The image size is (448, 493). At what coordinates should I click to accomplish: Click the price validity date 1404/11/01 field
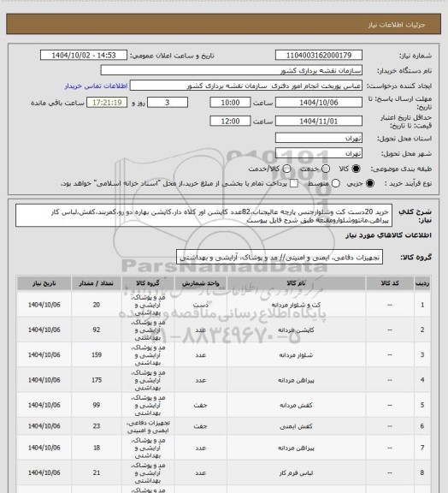pos(319,121)
